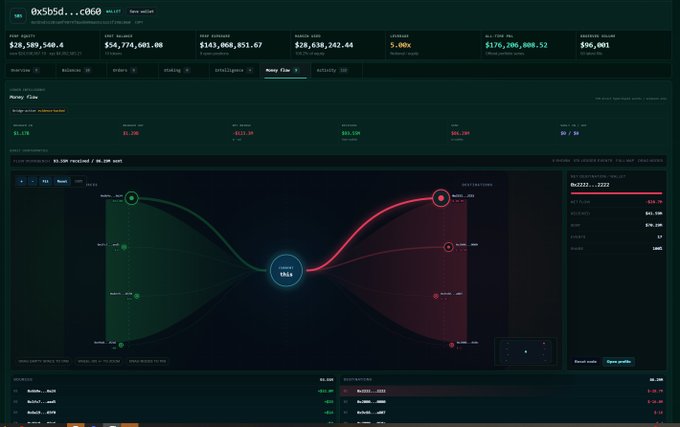Select the Money flow tab
Viewport: 680px width, 427px height.
283,70
